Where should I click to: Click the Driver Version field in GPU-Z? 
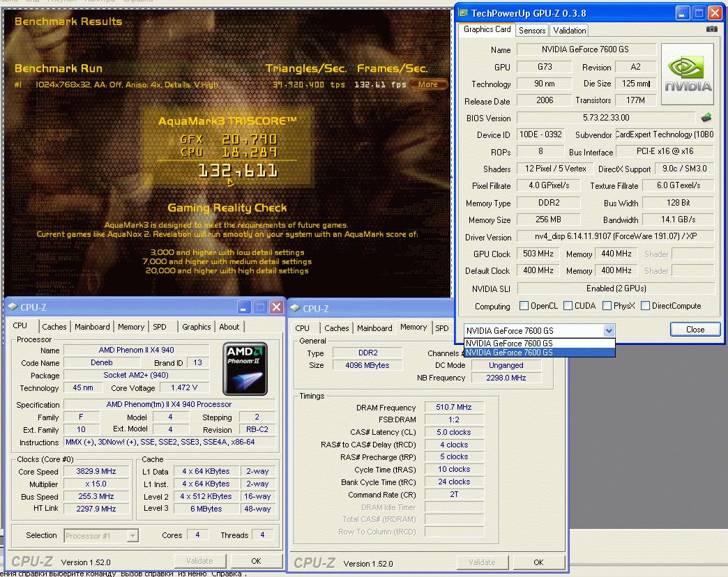[x=616, y=236]
